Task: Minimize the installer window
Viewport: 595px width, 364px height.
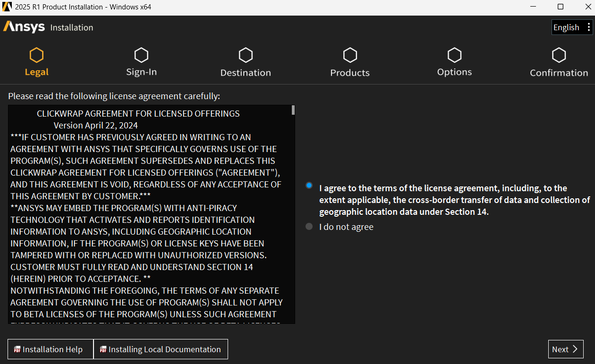Action: [533, 7]
